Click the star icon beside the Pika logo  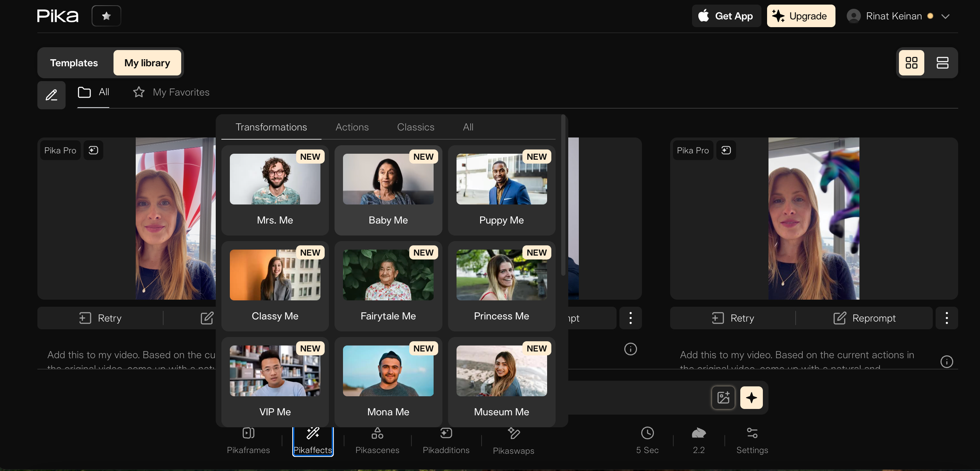tap(106, 16)
